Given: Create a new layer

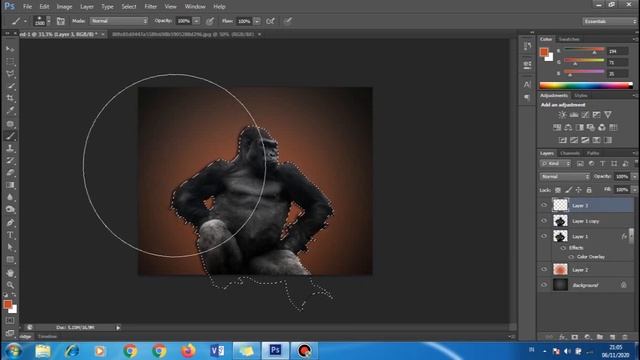Looking at the screenshot, I should pyautogui.click(x=612, y=337).
